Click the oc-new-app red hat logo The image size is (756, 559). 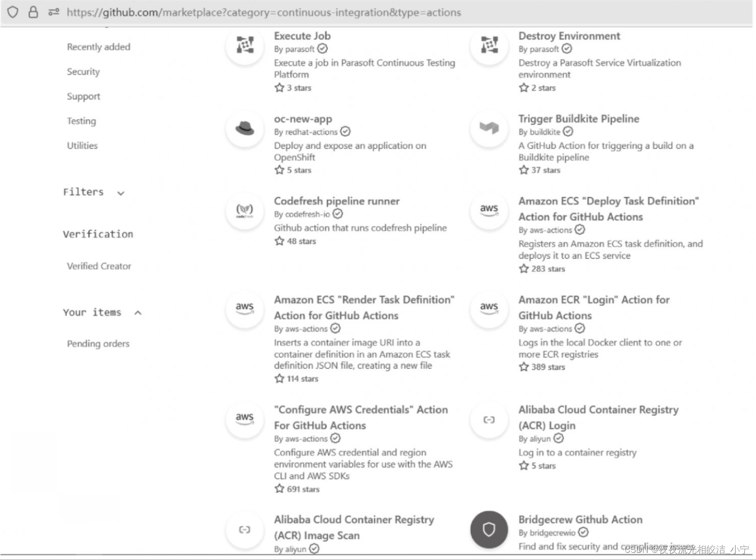click(x=245, y=128)
